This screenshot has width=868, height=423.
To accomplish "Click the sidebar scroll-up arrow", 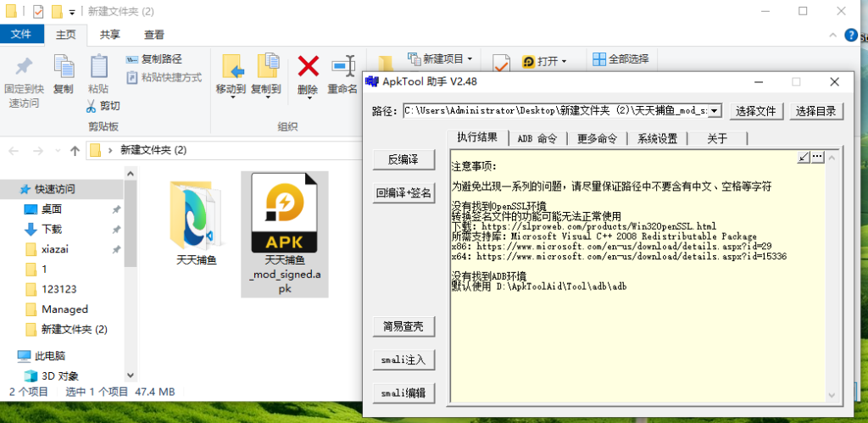I will pos(131,174).
